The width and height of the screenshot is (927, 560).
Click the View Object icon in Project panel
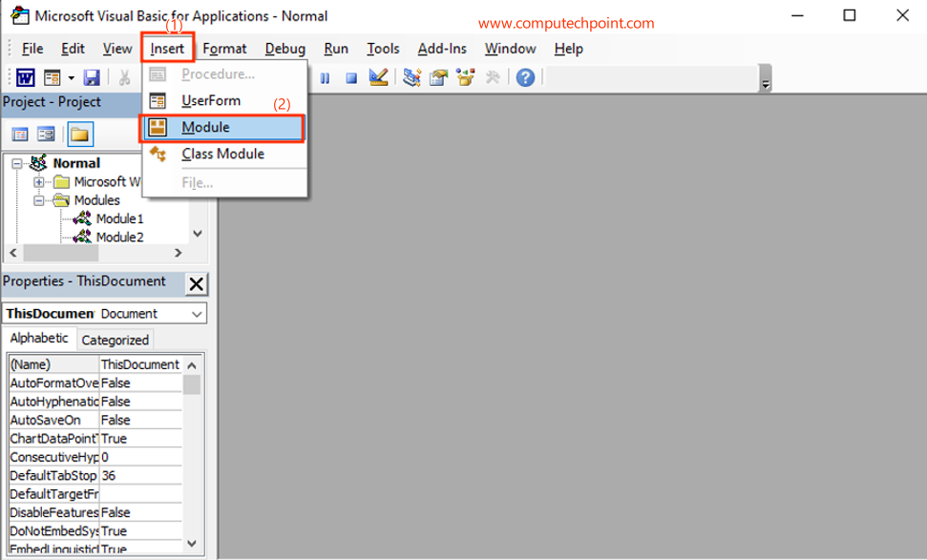click(46, 135)
